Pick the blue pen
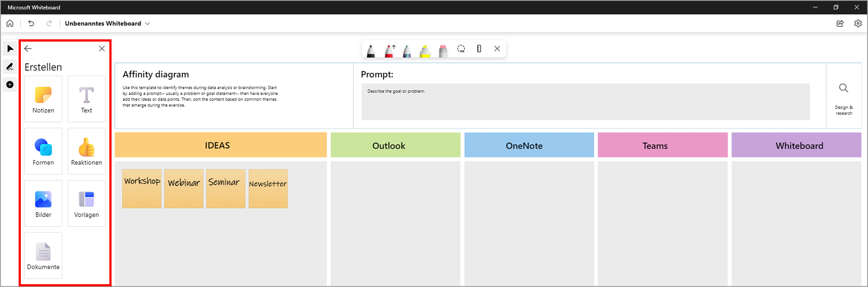The width and height of the screenshot is (868, 287). tap(407, 50)
